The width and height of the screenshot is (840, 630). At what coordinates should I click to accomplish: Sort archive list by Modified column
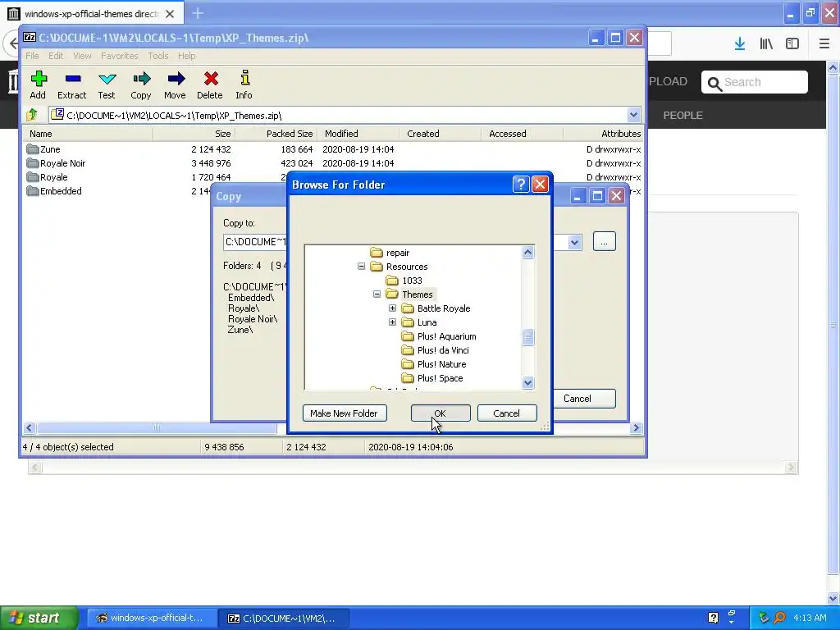click(x=358, y=134)
